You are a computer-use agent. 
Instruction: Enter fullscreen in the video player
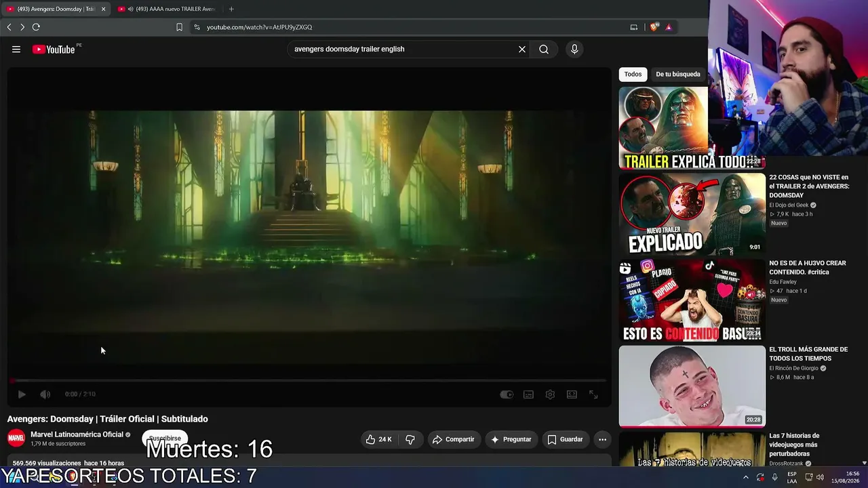593,394
